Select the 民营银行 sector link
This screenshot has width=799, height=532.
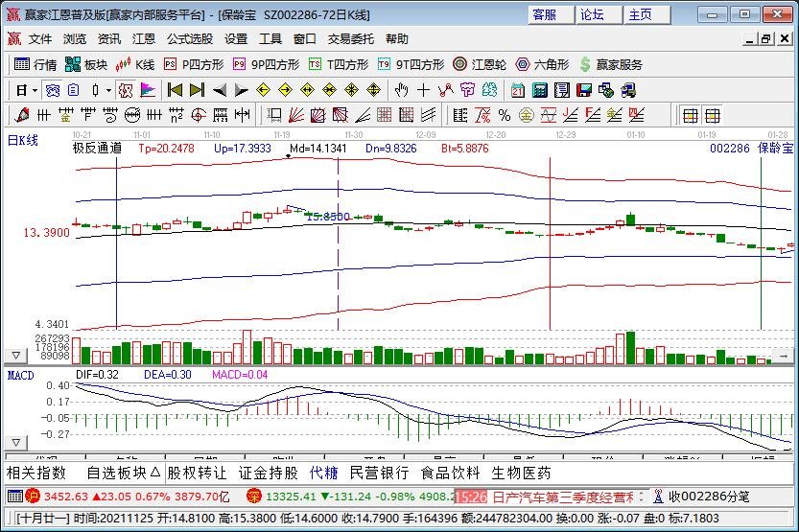tap(379, 473)
